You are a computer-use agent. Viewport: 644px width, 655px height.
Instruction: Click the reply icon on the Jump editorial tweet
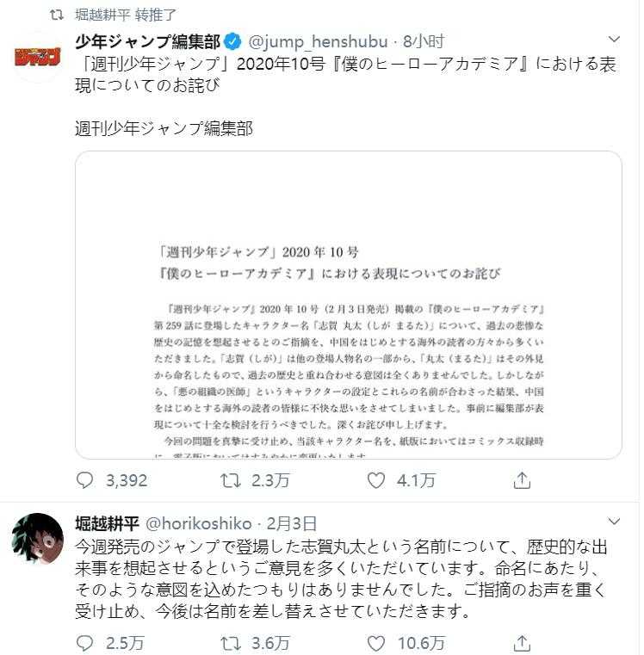85,480
